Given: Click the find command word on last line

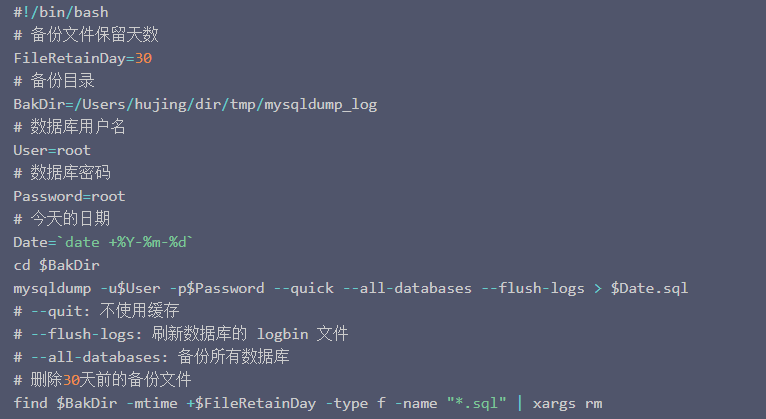Looking at the screenshot, I should point(30,403).
